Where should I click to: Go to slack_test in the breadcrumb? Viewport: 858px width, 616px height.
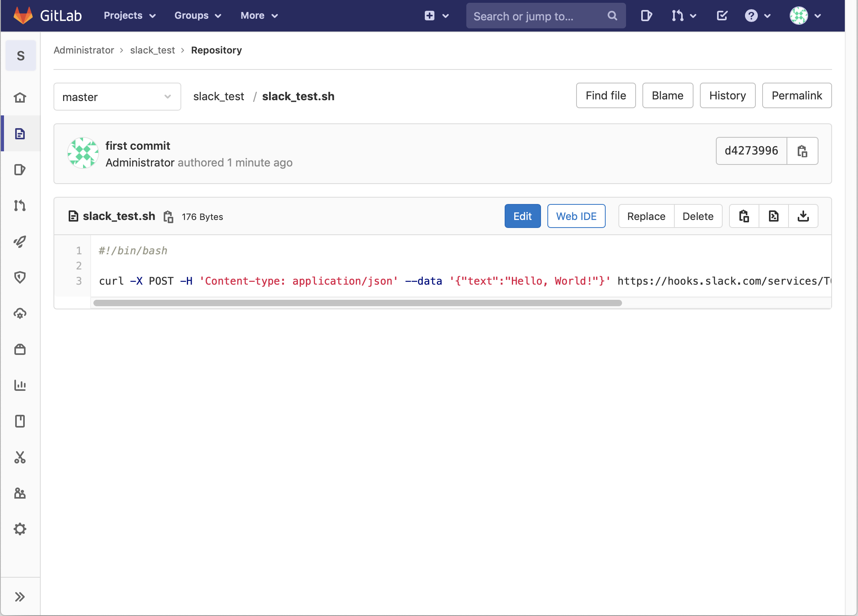coord(153,50)
